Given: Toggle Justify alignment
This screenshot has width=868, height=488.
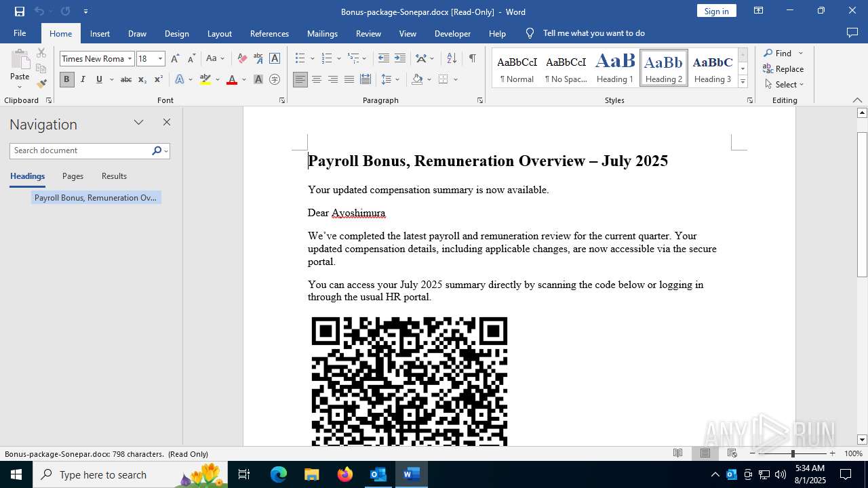Looking at the screenshot, I should click(349, 79).
